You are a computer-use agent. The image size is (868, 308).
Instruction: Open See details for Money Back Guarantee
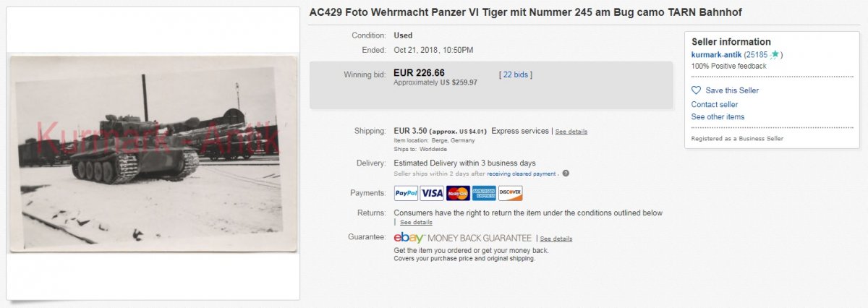click(x=556, y=239)
